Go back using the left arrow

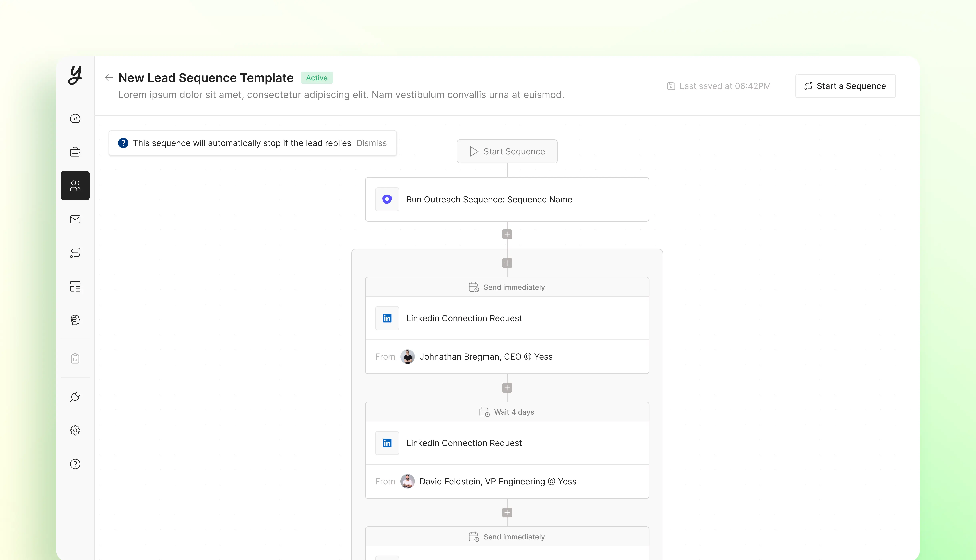coord(109,78)
